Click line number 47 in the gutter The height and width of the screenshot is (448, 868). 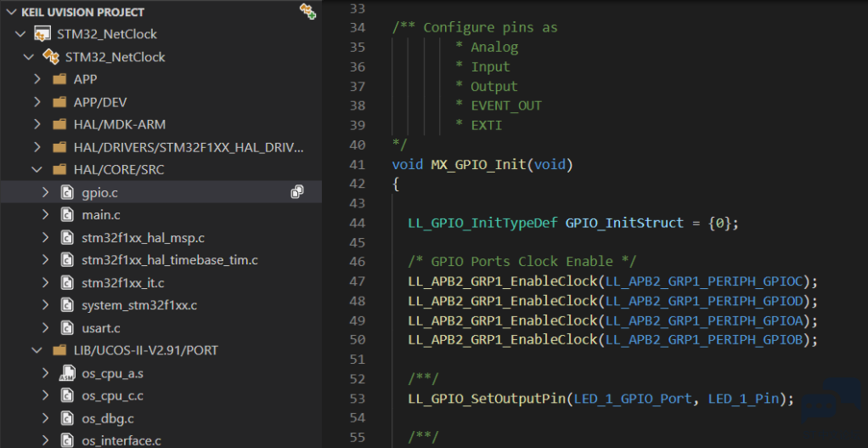click(358, 281)
